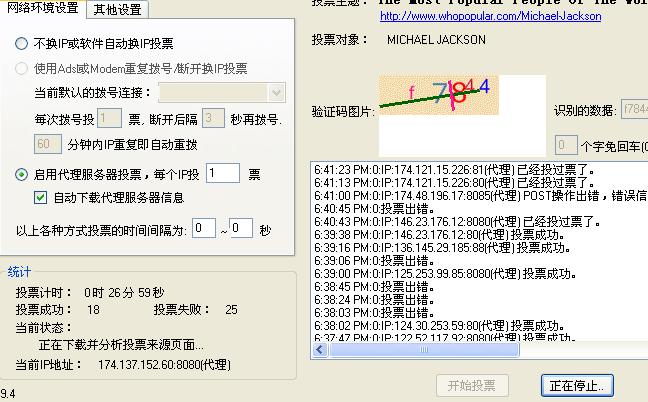
Task: Toggle the 自动下载代理服务器信息 checkbox
Action: point(41,197)
